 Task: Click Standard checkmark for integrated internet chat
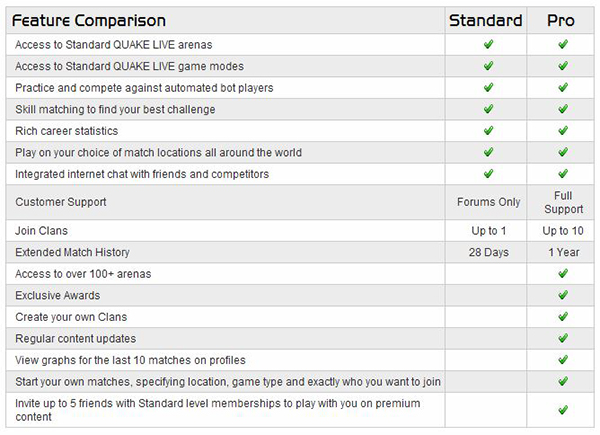coord(488,174)
